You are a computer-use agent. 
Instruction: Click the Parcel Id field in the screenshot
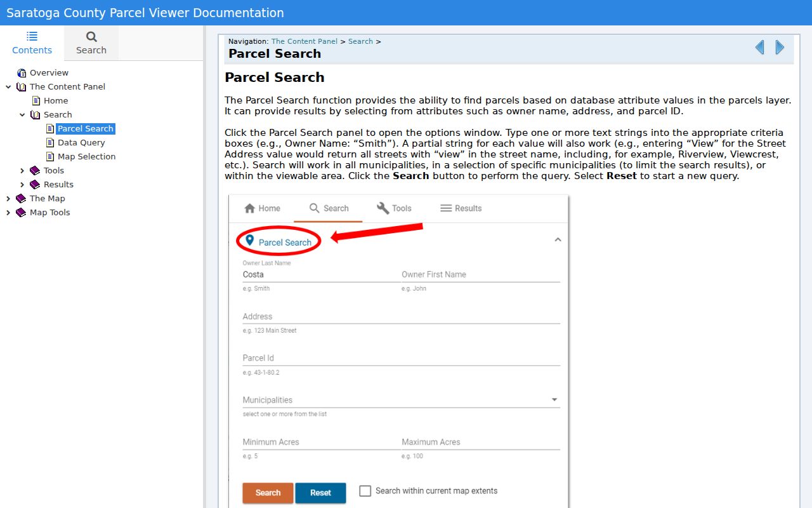pyautogui.click(x=402, y=358)
